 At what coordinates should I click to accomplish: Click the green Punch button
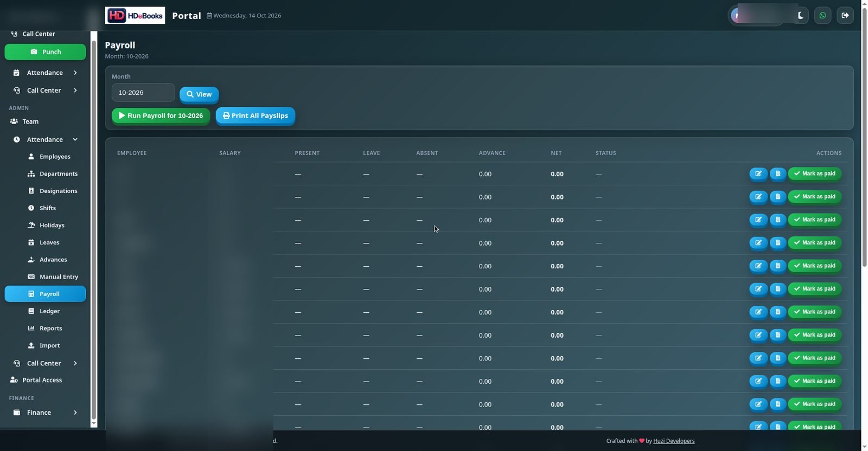pyautogui.click(x=45, y=52)
